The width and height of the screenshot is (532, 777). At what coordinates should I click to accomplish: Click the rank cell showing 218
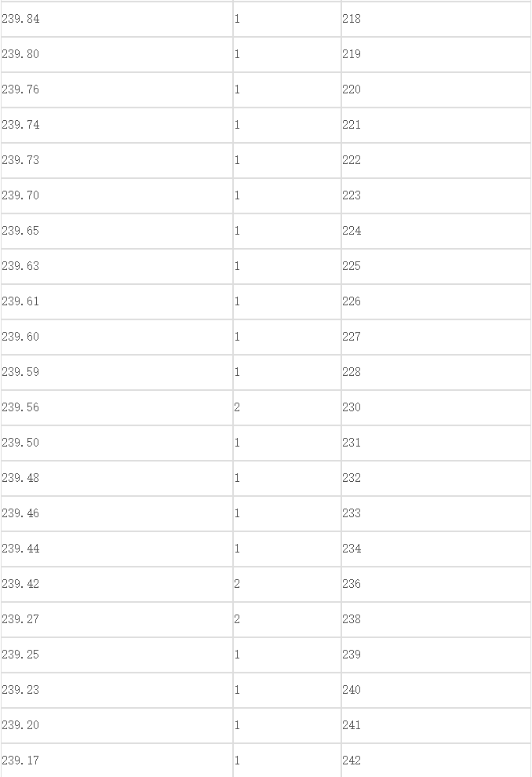point(436,19)
